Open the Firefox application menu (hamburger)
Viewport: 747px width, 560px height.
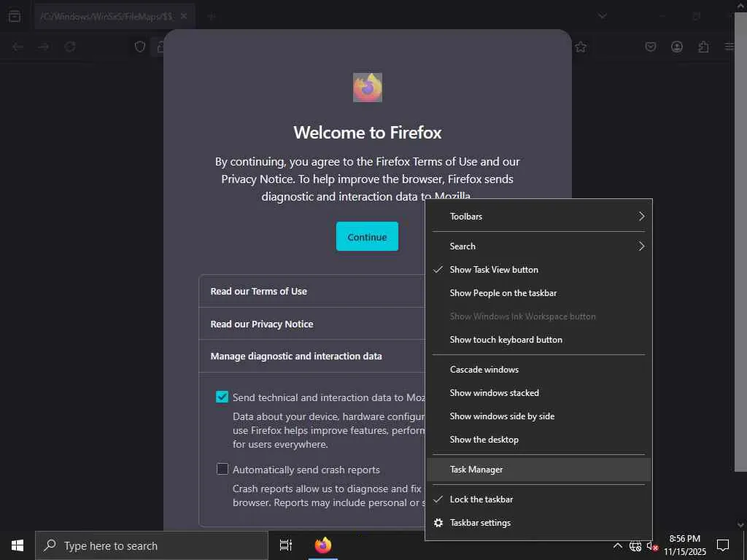[729, 47]
